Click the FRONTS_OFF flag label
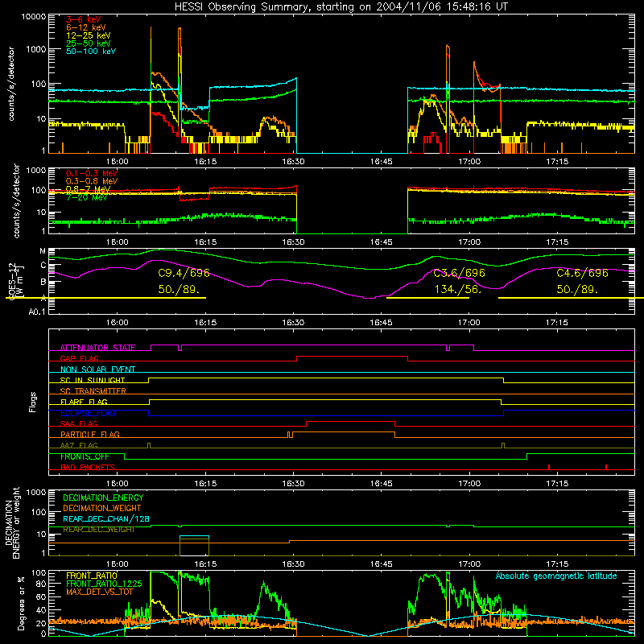The image size is (644, 644). [85, 456]
